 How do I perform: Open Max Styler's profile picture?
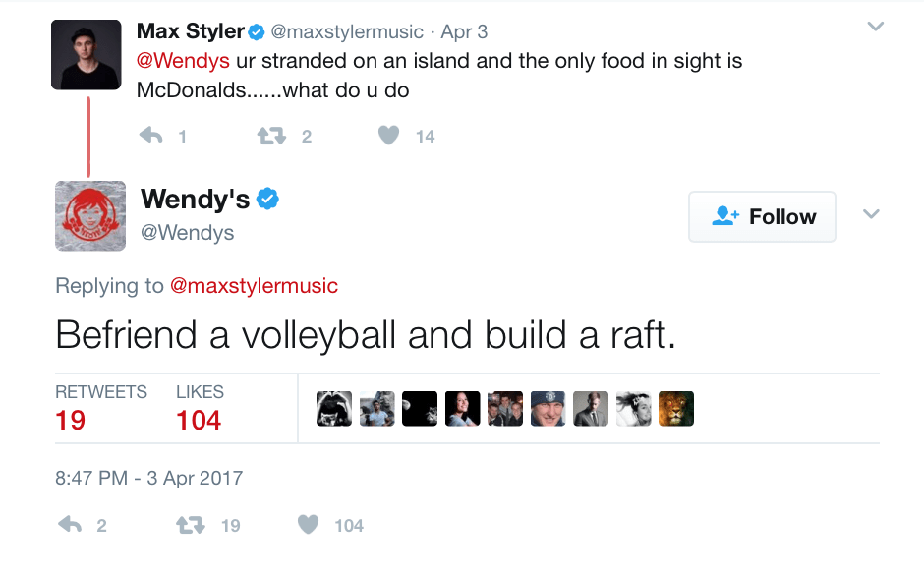click(x=87, y=55)
